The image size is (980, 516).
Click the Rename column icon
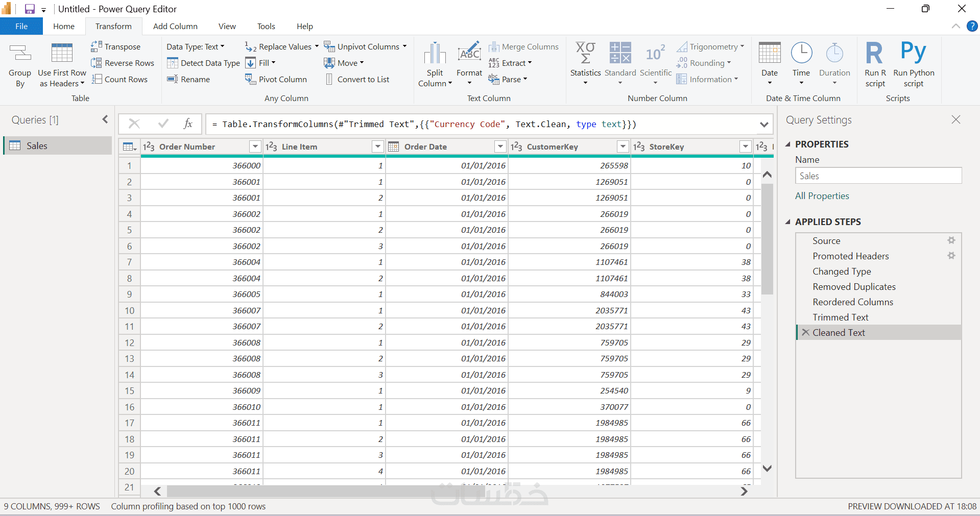tap(173, 79)
